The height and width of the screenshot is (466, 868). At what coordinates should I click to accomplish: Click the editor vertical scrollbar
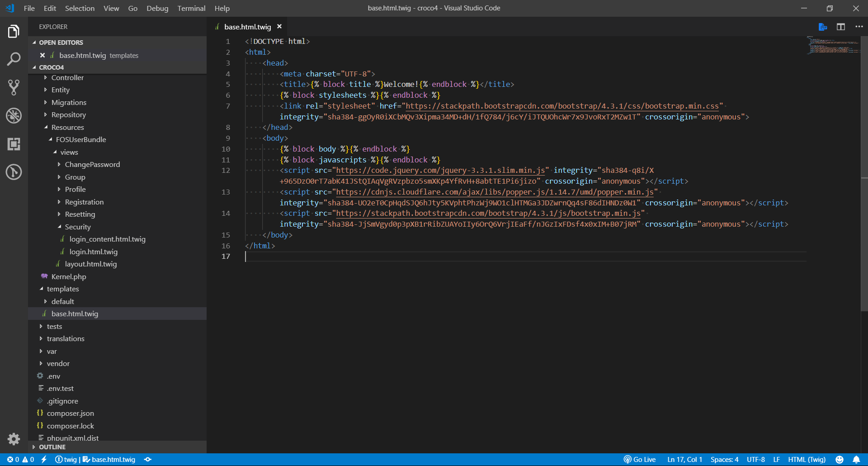click(864, 174)
